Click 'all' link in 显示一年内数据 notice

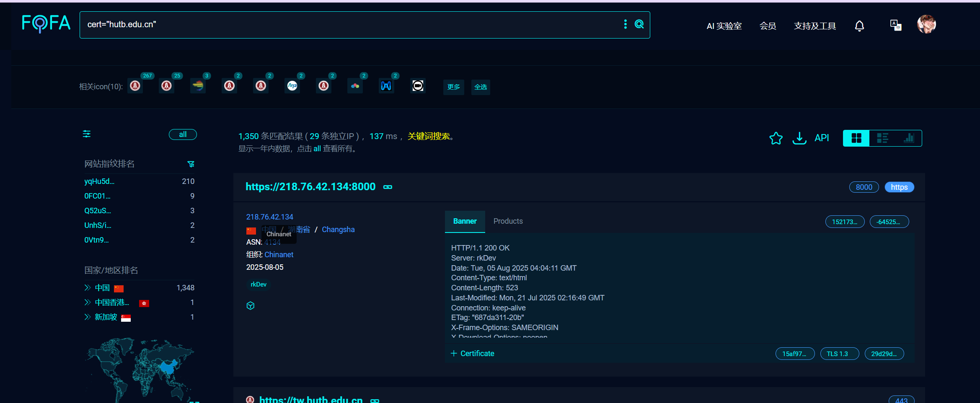point(317,149)
